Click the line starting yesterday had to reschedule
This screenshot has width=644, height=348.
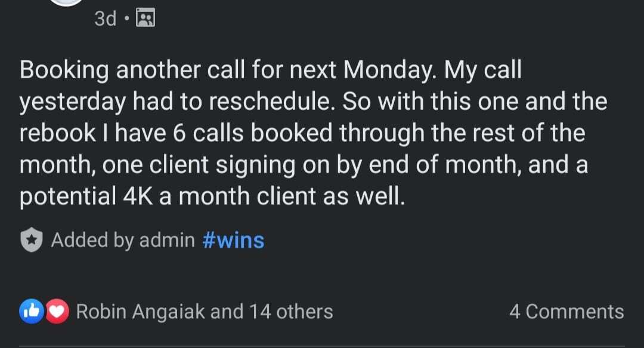314,101
